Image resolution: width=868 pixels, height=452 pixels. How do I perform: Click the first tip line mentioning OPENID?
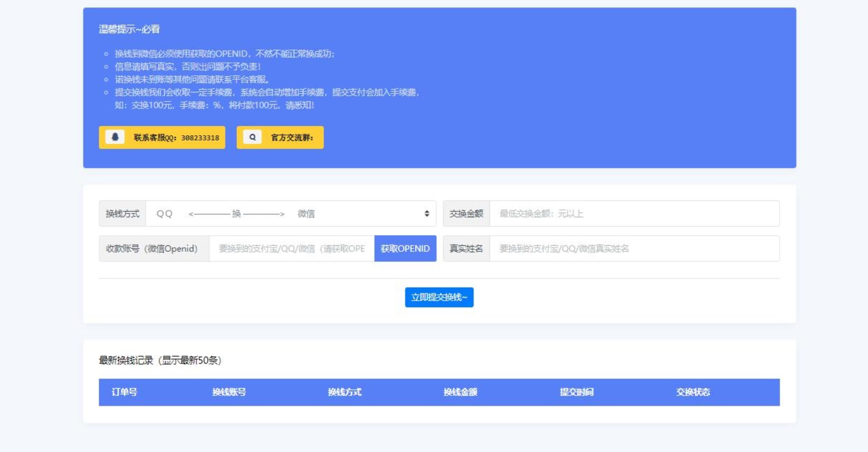click(x=225, y=54)
